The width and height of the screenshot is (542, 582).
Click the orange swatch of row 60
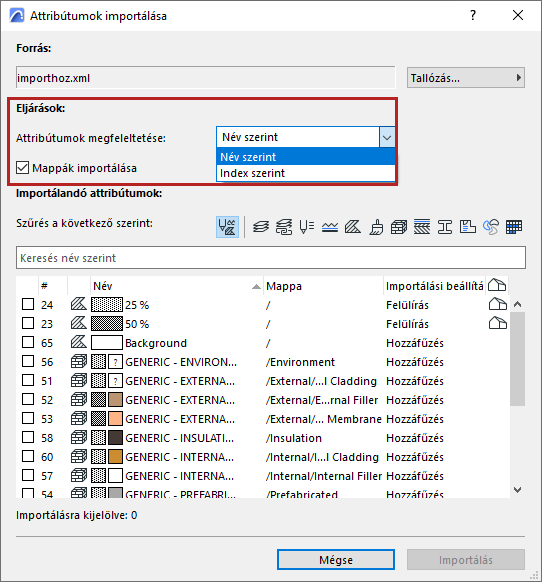click(115, 457)
